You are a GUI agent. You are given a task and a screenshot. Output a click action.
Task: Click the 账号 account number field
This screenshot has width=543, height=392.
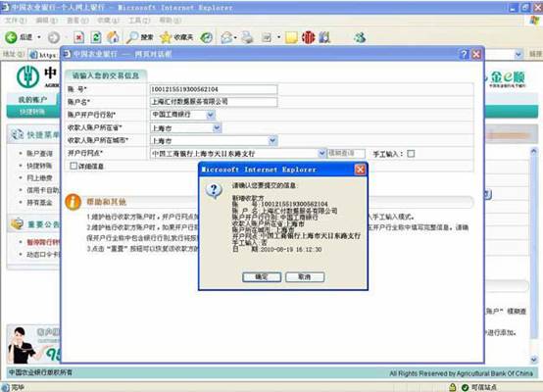(214, 89)
